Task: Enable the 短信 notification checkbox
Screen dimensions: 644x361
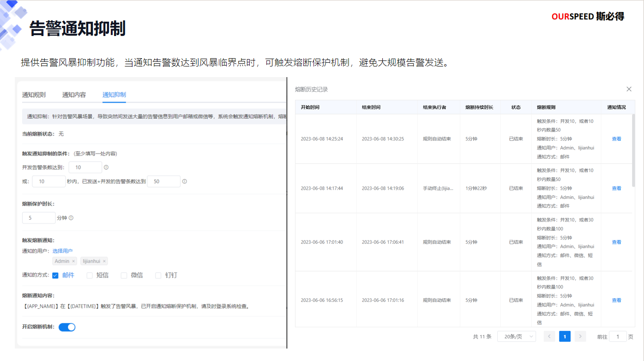Action: 90,276
